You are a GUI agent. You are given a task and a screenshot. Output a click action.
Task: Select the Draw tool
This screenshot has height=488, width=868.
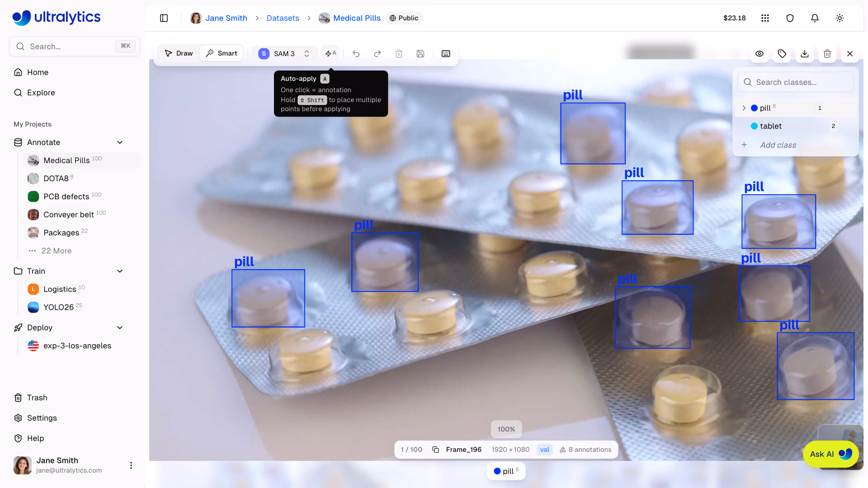pyautogui.click(x=179, y=53)
